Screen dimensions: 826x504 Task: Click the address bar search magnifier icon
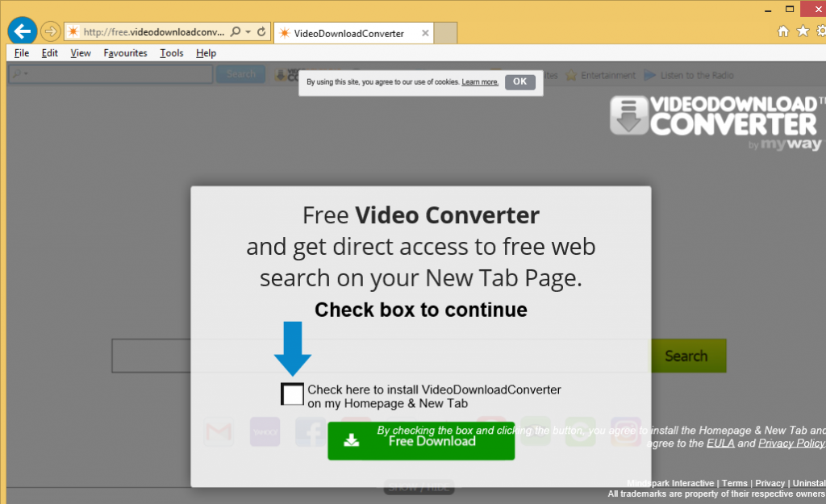pyautogui.click(x=236, y=32)
